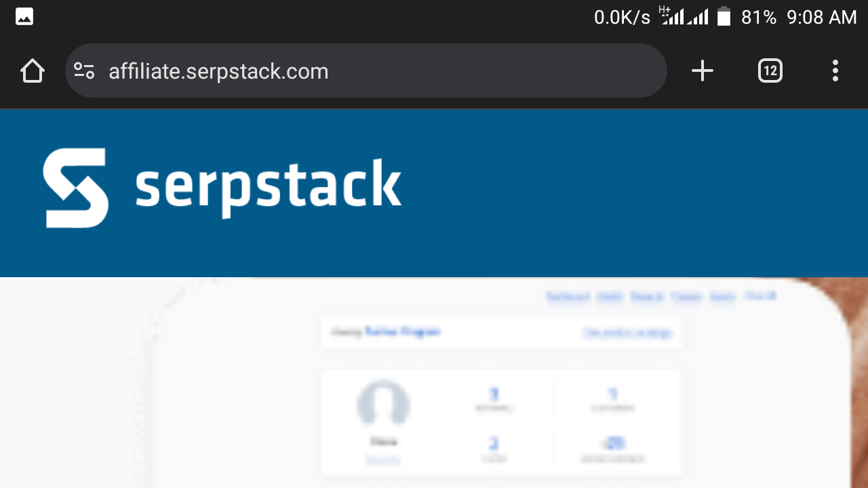
Task: Tap the 9:08 AM clock
Action: click(x=822, y=18)
